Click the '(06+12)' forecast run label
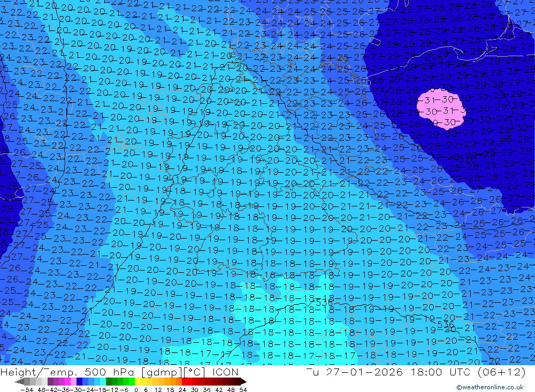 pyautogui.click(x=502, y=372)
